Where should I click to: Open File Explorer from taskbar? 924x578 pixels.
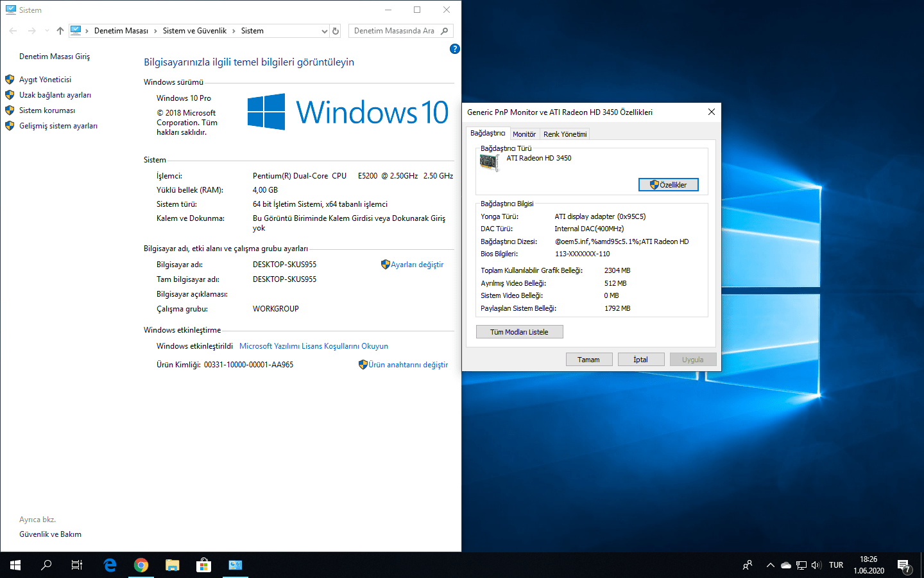coord(173,565)
